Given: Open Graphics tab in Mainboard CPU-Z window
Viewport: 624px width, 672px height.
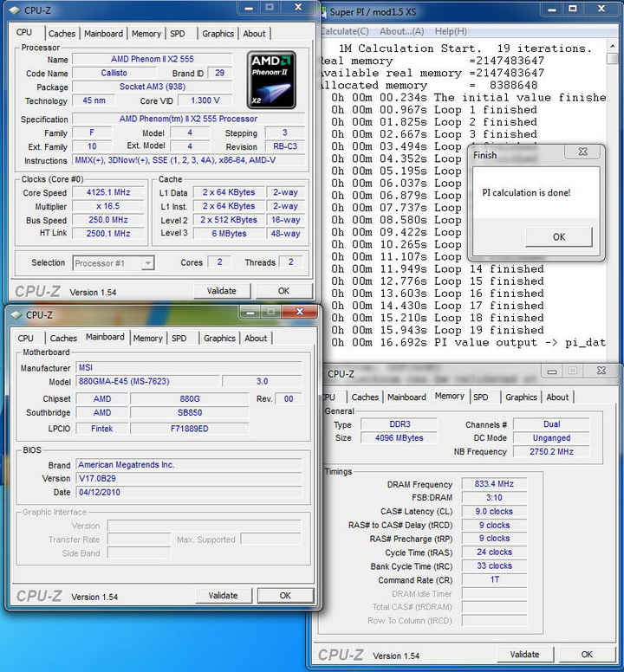Looking at the screenshot, I should click(219, 338).
